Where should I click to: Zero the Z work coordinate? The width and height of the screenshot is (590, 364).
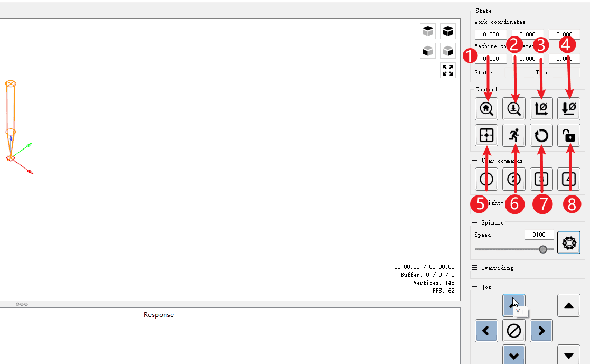[x=569, y=108]
